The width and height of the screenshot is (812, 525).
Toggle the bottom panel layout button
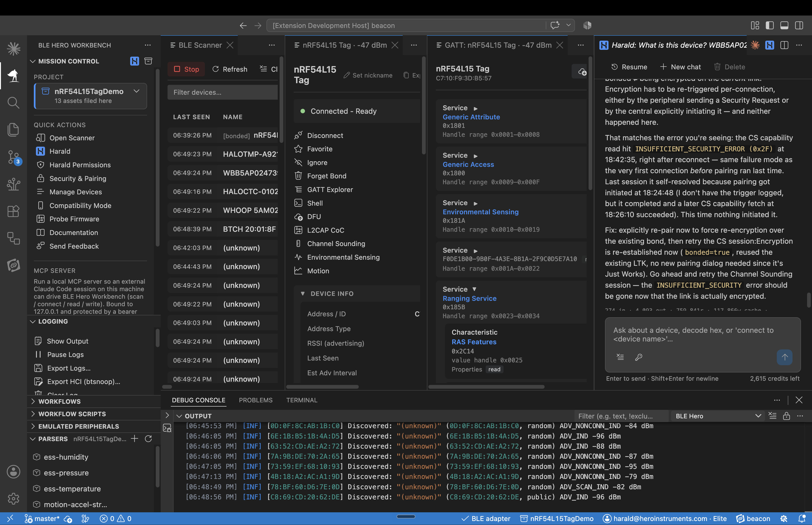785,26
